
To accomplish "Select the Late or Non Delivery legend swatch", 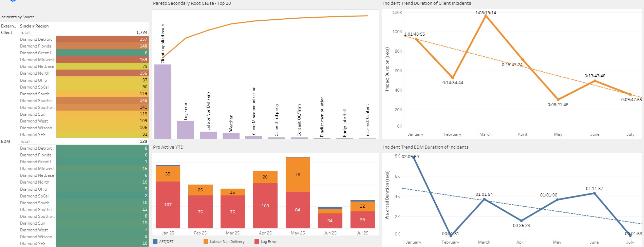I will (206, 242).
